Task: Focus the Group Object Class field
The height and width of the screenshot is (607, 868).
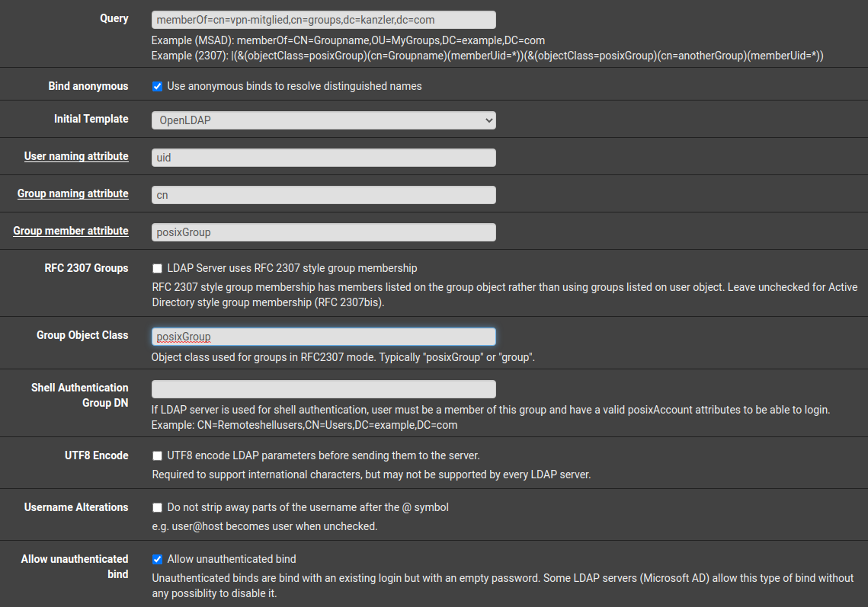Action: point(323,336)
